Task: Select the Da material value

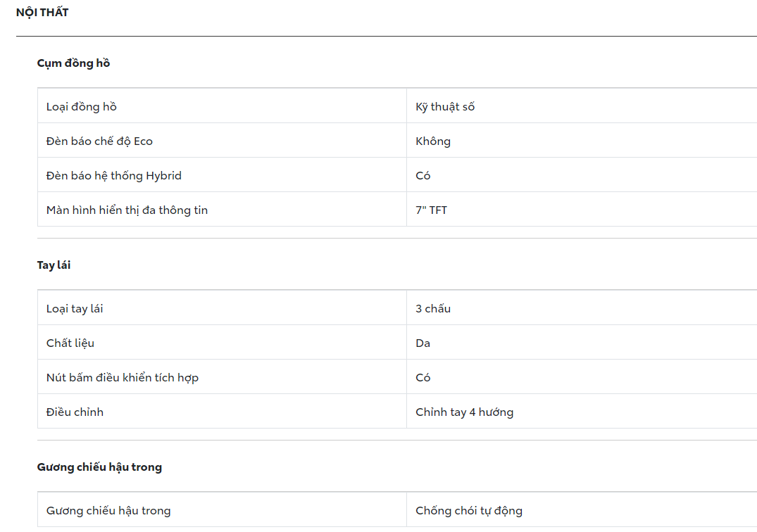Action: click(423, 343)
